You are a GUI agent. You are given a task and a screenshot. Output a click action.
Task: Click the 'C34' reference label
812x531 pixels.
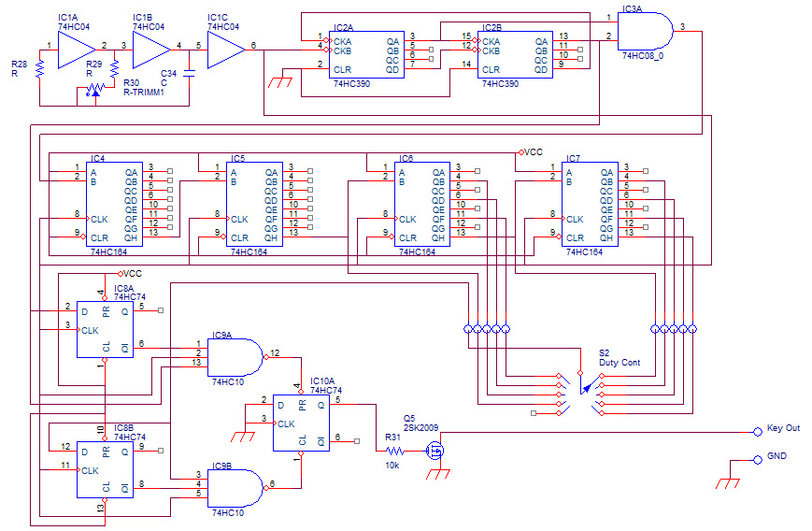pos(168,74)
